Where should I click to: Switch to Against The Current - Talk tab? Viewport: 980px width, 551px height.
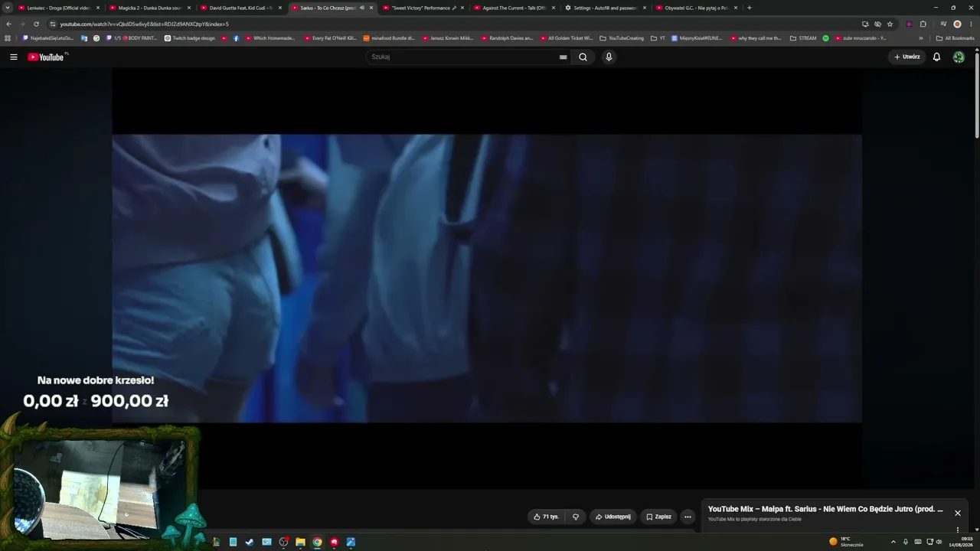pyautogui.click(x=514, y=8)
